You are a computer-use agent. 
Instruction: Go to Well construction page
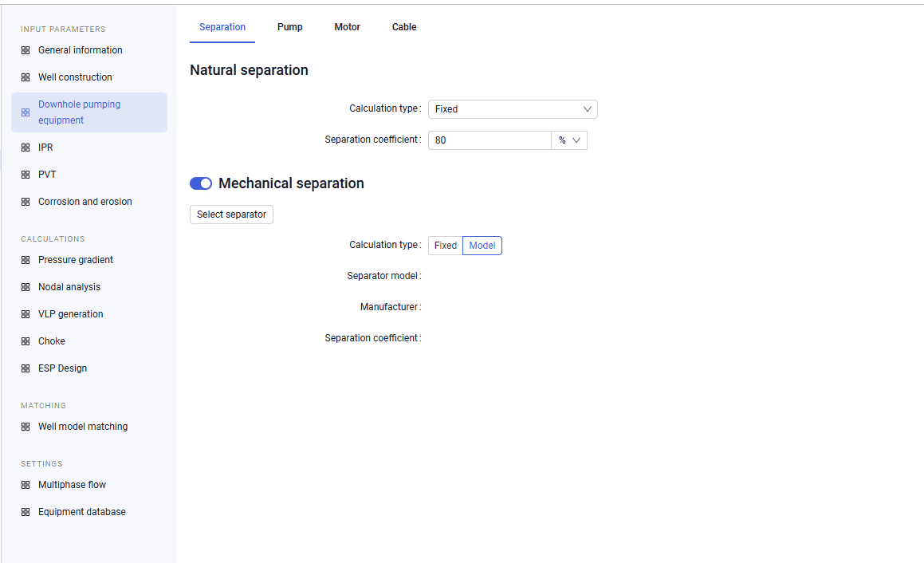(x=89, y=78)
